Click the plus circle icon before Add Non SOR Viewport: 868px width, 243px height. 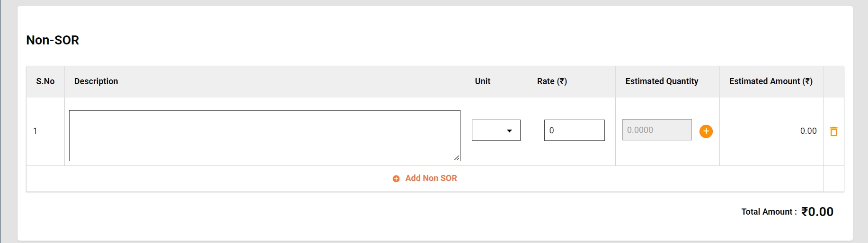tap(396, 179)
